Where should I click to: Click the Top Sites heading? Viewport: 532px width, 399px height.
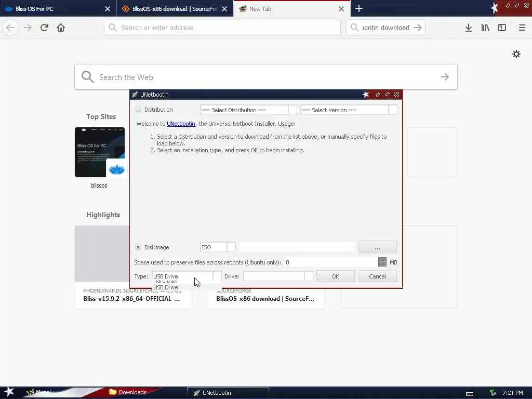101,116
